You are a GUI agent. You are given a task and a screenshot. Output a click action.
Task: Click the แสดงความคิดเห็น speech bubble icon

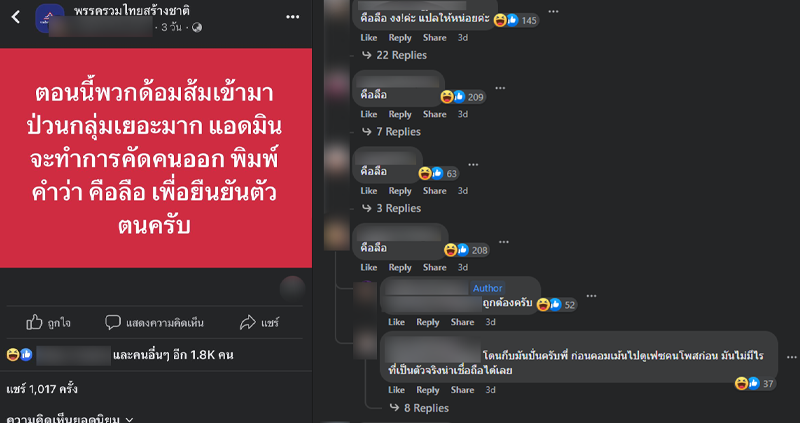(x=113, y=322)
